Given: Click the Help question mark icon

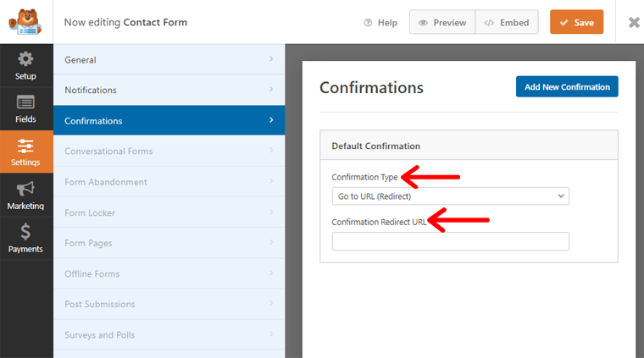Looking at the screenshot, I should [368, 23].
